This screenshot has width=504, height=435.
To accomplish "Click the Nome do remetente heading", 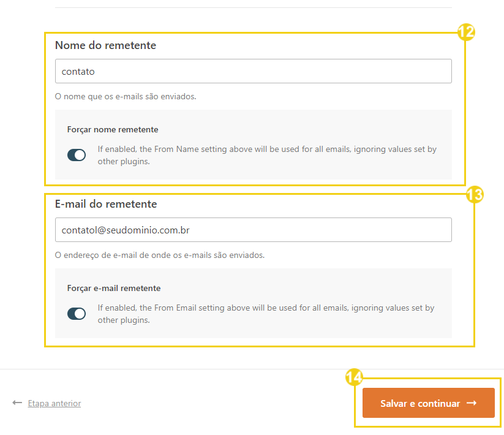I will [x=105, y=45].
